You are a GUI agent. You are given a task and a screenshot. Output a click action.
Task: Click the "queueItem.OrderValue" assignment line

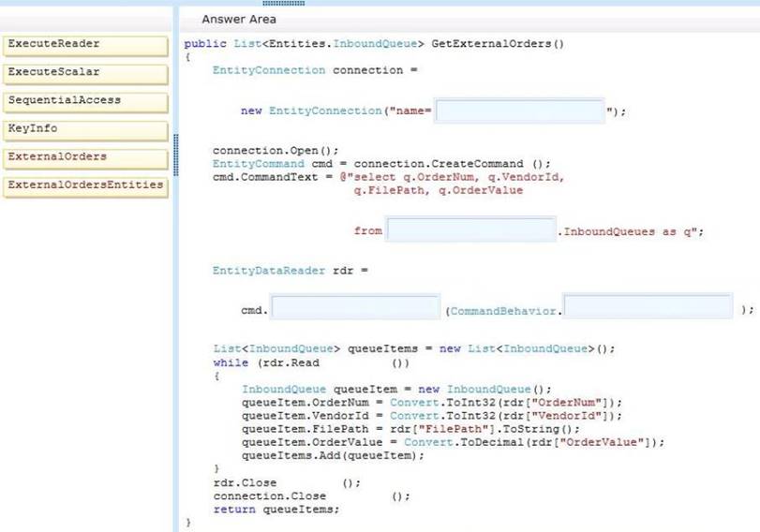click(x=454, y=442)
